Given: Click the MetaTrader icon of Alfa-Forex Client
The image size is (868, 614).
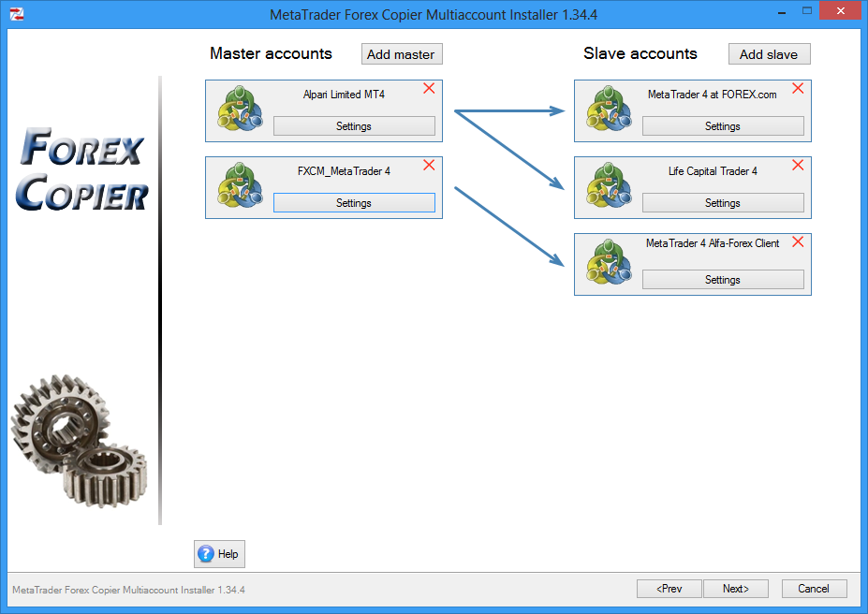Looking at the screenshot, I should pyautogui.click(x=609, y=262).
